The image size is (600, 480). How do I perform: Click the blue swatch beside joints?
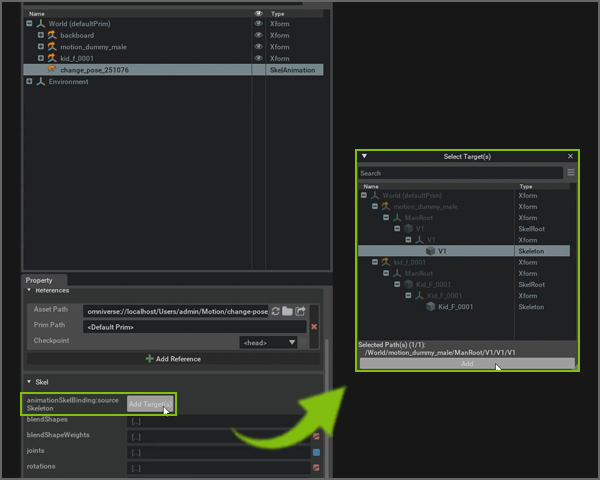click(x=316, y=452)
